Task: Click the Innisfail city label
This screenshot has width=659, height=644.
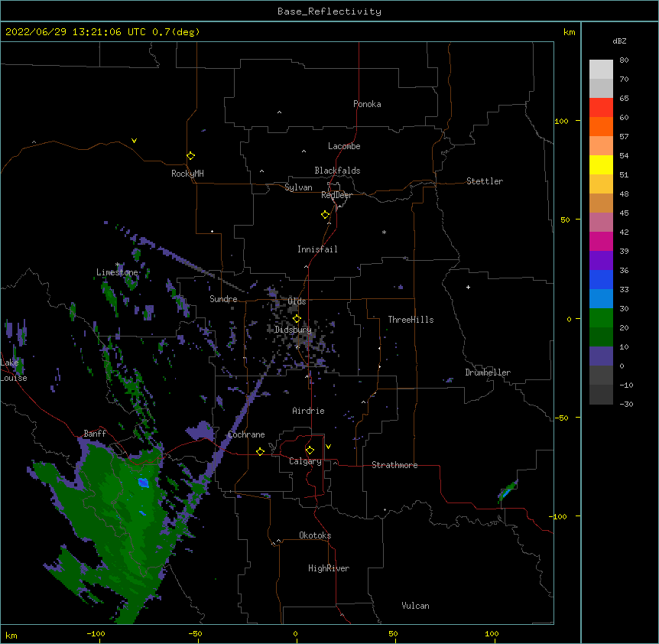Action: coord(317,249)
